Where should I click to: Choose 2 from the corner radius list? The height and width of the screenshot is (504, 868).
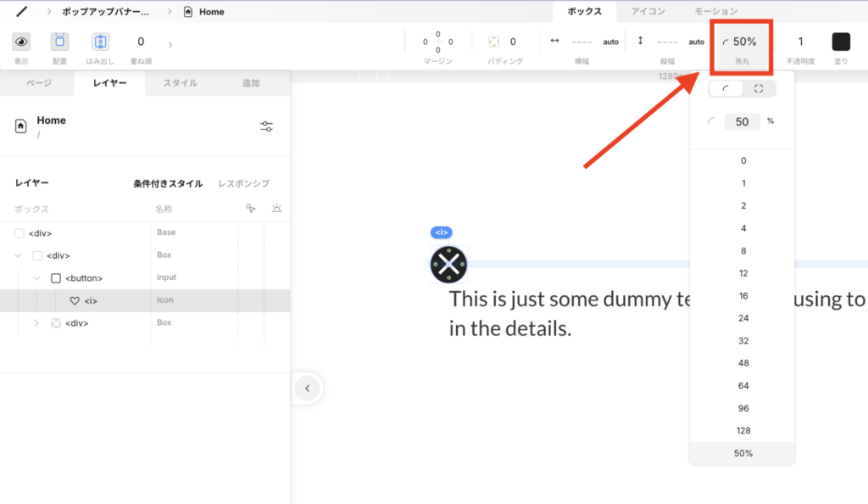pyautogui.click(x=743, y=205)
